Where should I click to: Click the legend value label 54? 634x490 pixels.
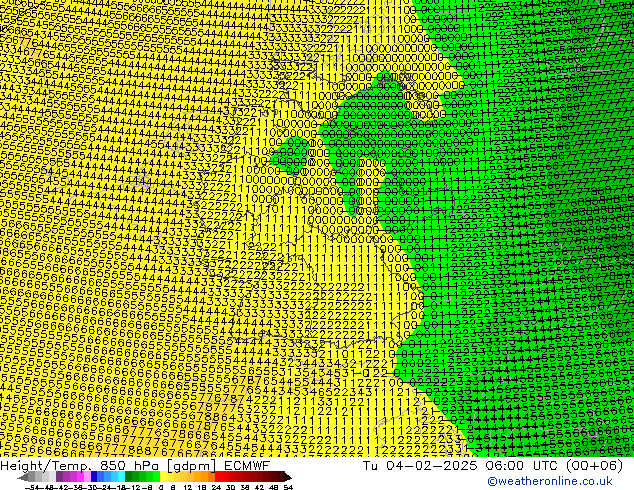point(288,487)
